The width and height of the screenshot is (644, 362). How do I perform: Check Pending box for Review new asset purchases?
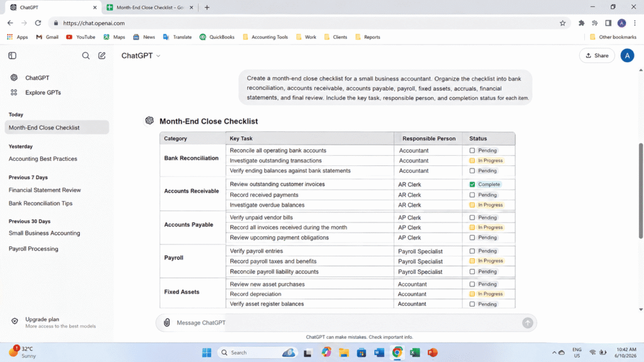(x=472, y=284)
